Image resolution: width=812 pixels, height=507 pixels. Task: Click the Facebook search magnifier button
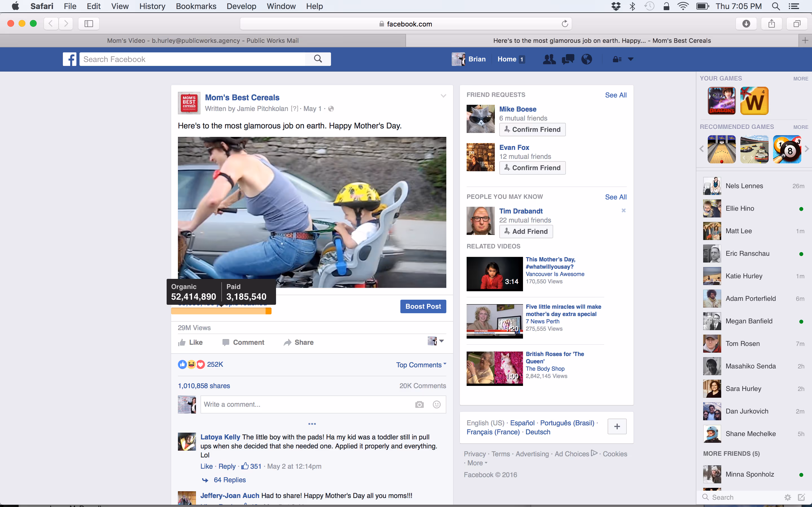pyautogui.click(x=318, y=59)
